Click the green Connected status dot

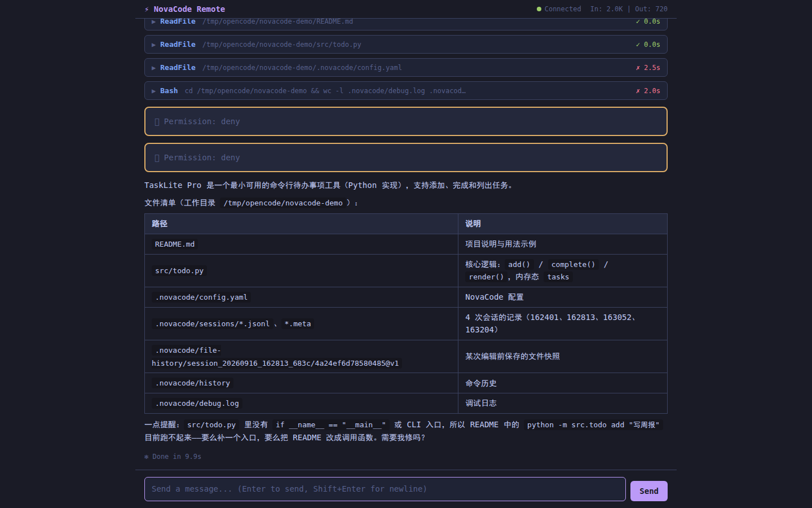pyautogui.click(x=539, y=9)
